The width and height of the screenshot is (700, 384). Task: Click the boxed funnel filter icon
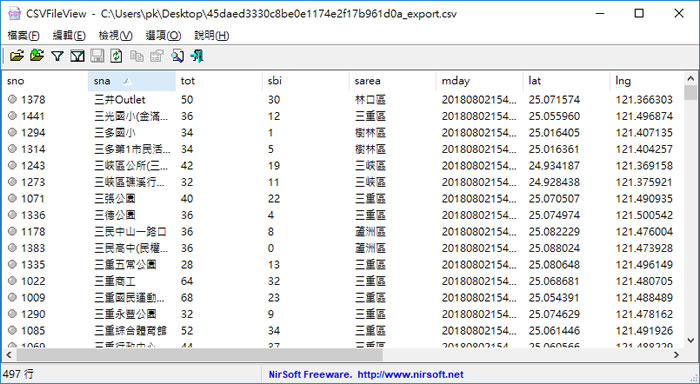(77, 56)
